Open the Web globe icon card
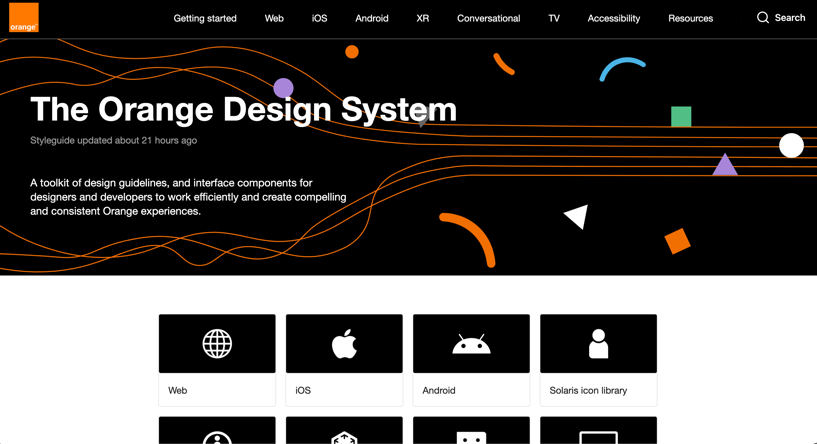 pos(217,343)
